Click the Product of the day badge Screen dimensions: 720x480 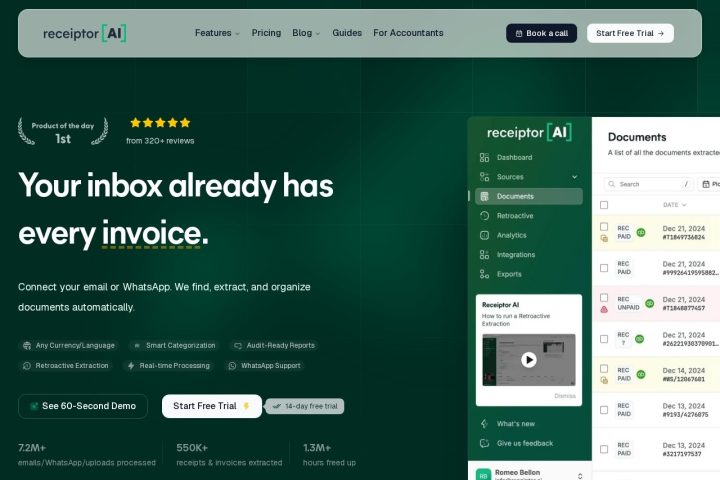tap(63, 132)
